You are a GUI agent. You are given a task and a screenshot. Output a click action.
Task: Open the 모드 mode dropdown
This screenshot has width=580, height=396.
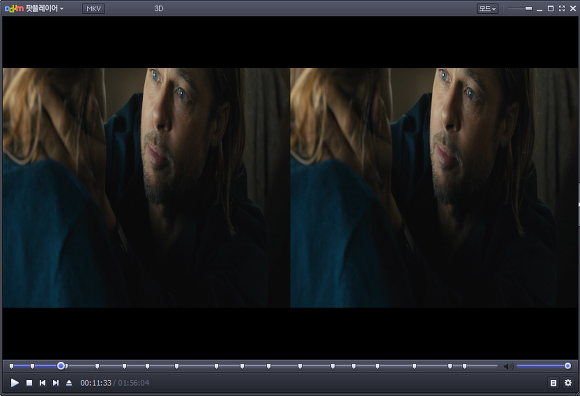click(488, 9)
